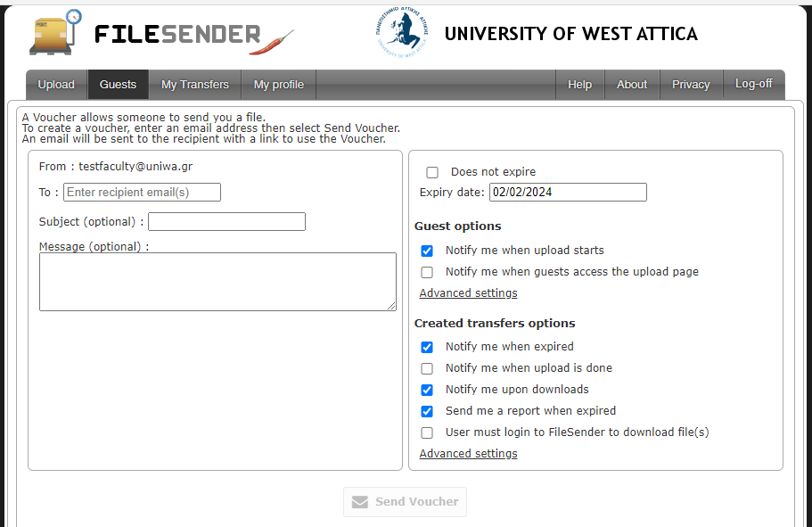Enable the Does not expire checkbox
812x527 pixels.
coord(432,172)
